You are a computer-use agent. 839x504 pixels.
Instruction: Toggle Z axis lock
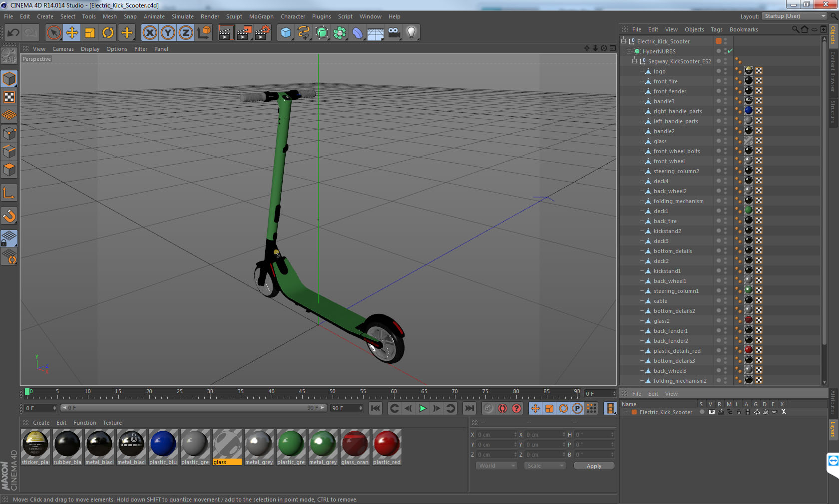coord(186,33)
